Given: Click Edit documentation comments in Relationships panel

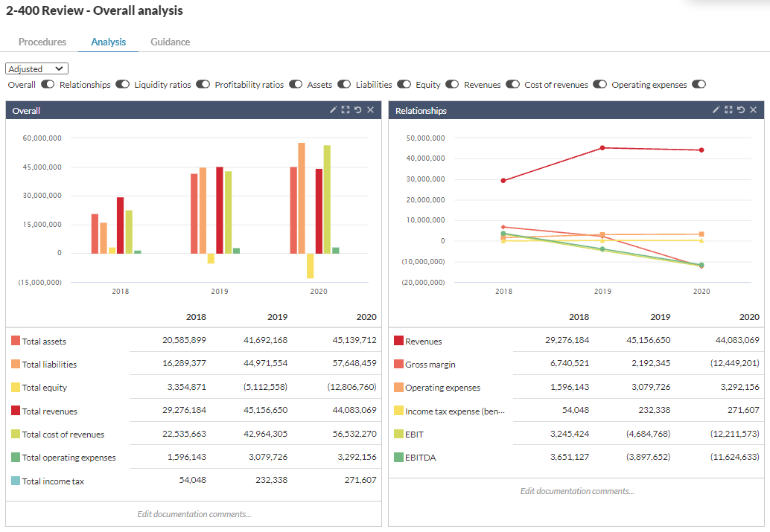Looking at the screenshot, I should (x=579, y=490).
